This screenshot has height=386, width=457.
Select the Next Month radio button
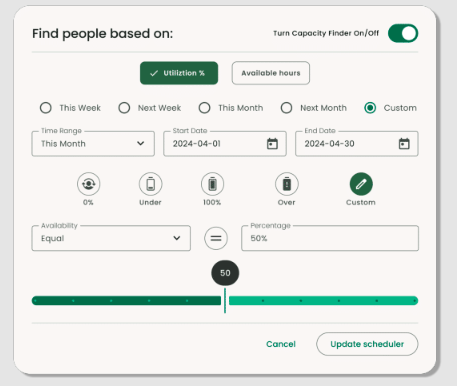pos(286,108)
